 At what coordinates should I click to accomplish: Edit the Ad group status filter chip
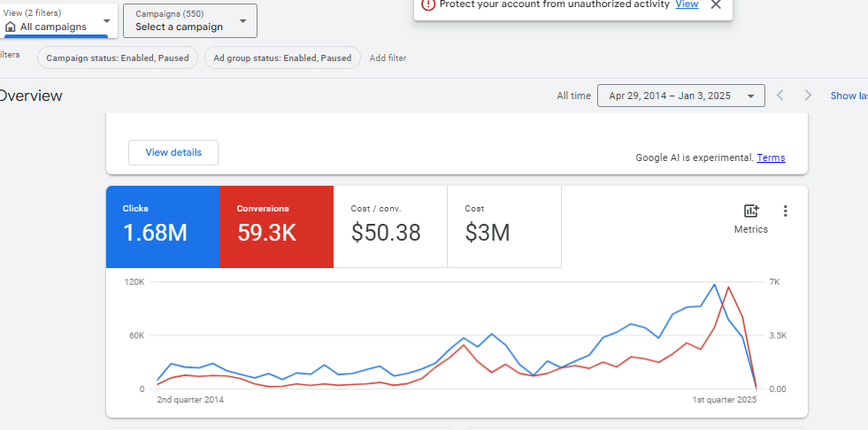point(282,58)
